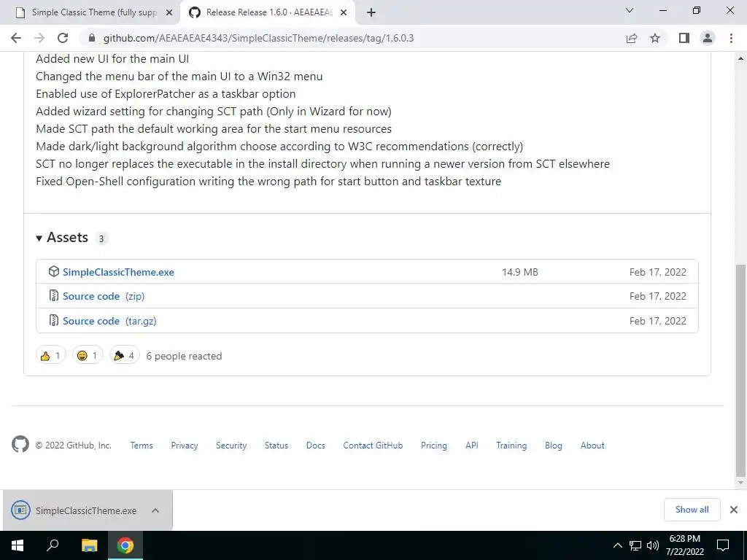
Task: Download SimpleClassicTheme.exe from assets
Action: coord(119,272)
